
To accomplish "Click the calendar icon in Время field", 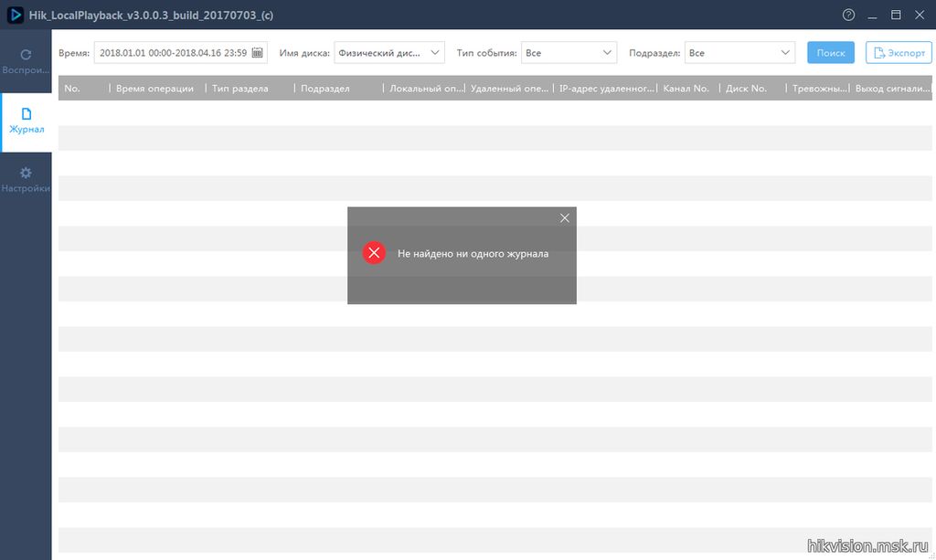I will coord(257,52).
